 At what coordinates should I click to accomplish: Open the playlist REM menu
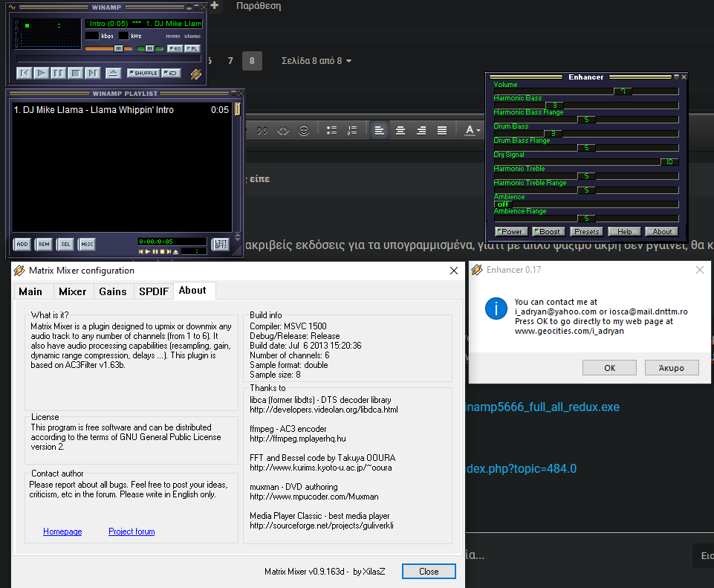pos(44,244)
